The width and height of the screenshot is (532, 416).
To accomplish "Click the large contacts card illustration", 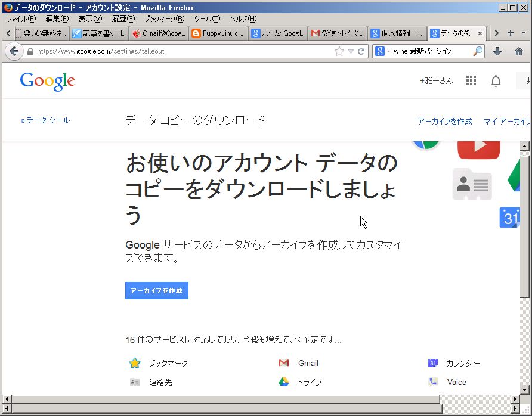I will (472, 184).
